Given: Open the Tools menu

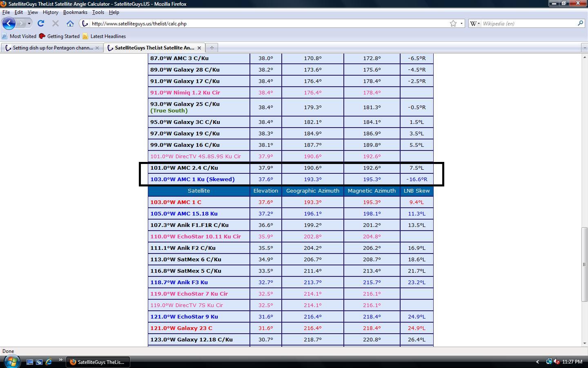Looking at the screenshot, I should (98, 12).
